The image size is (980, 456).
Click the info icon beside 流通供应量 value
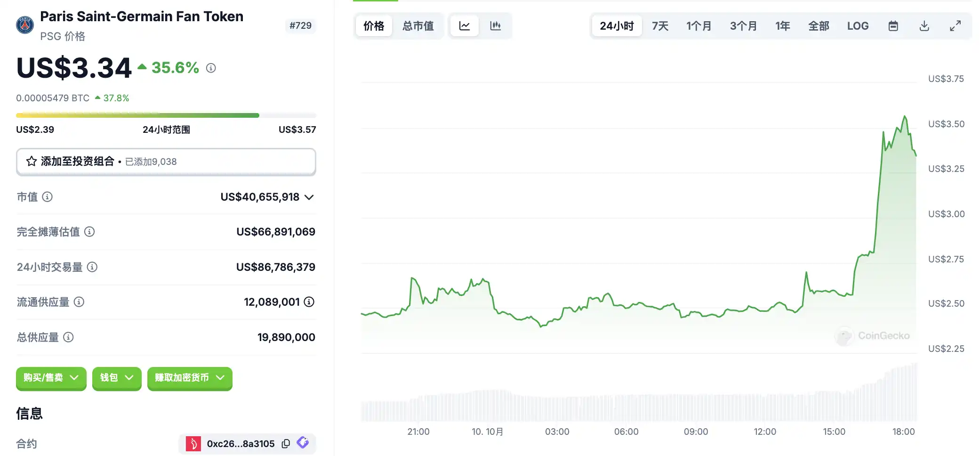coord(309,302)
